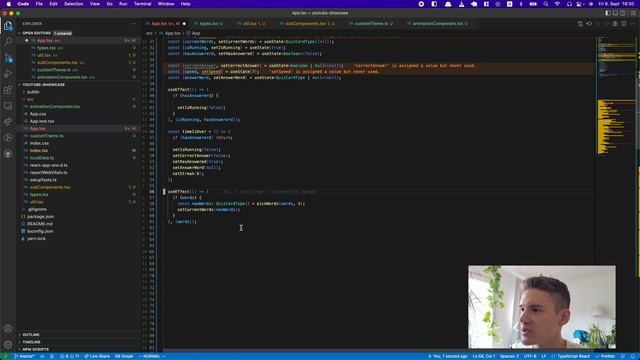Click the battery icon in menu bar

click(533, 4)
